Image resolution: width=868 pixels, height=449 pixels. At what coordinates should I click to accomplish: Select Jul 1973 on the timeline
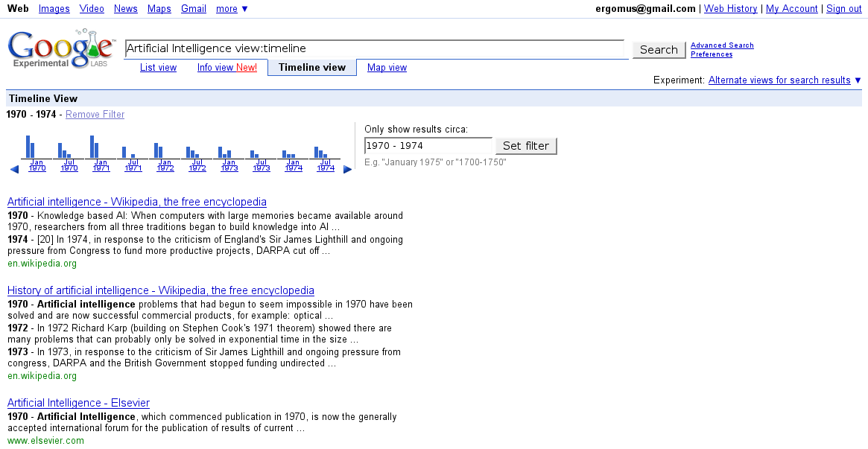(262, 165)
